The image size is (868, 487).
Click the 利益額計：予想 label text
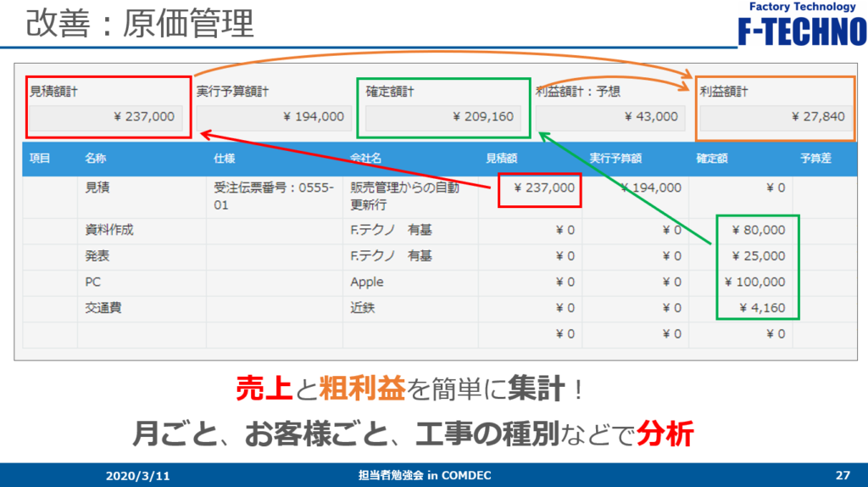578,92
